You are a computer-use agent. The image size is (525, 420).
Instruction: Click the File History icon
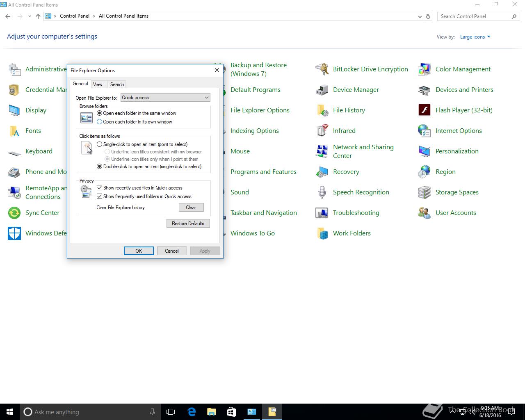[322, 110]
